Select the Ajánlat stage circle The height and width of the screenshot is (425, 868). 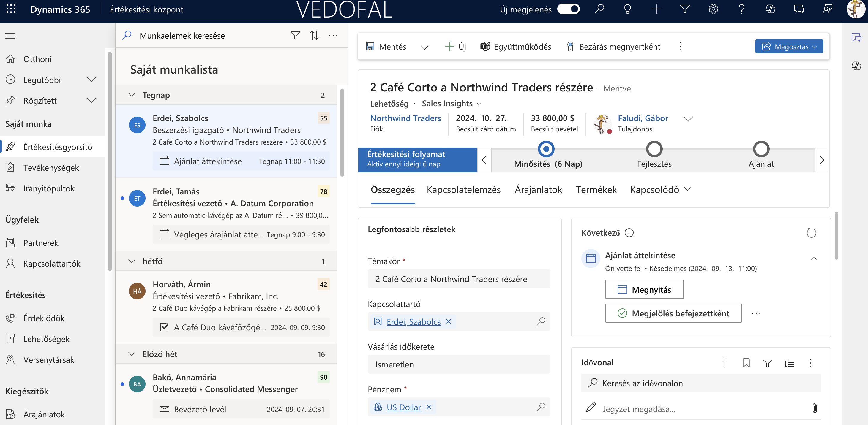761,149
